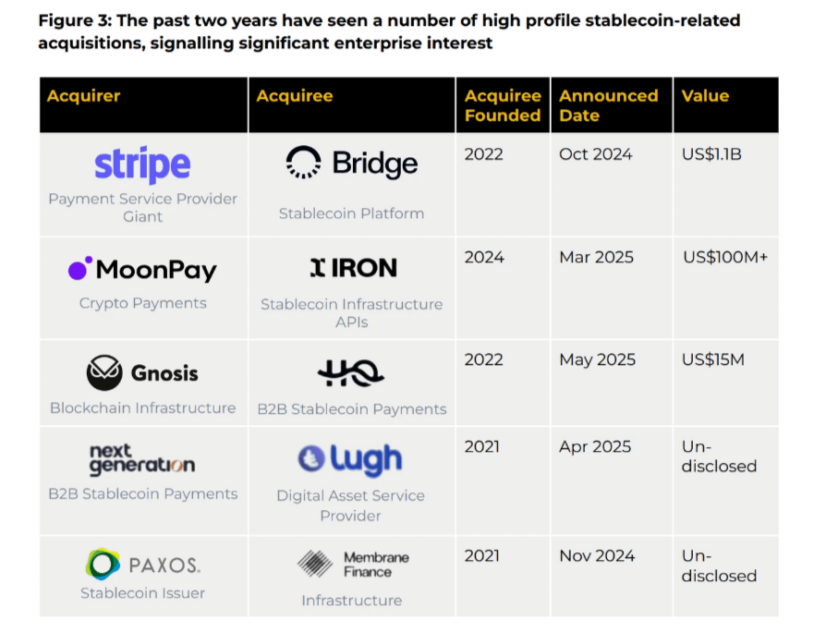Viewport: 814px width, 644px height.
Task: Click the Membrane Finance logo
Action: pyautogui.click(x=352, y=564)
